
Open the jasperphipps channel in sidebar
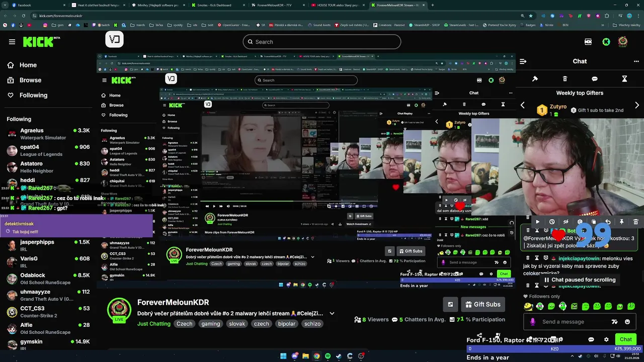[48, 245]
